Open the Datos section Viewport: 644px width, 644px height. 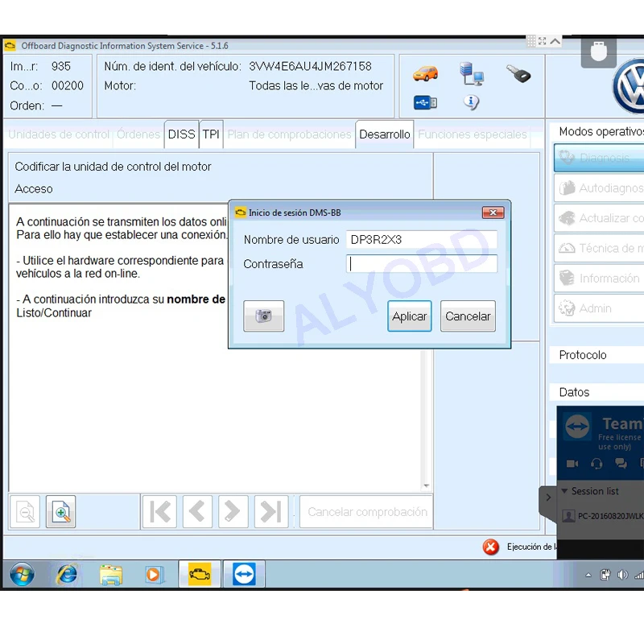tap(597, 392)
